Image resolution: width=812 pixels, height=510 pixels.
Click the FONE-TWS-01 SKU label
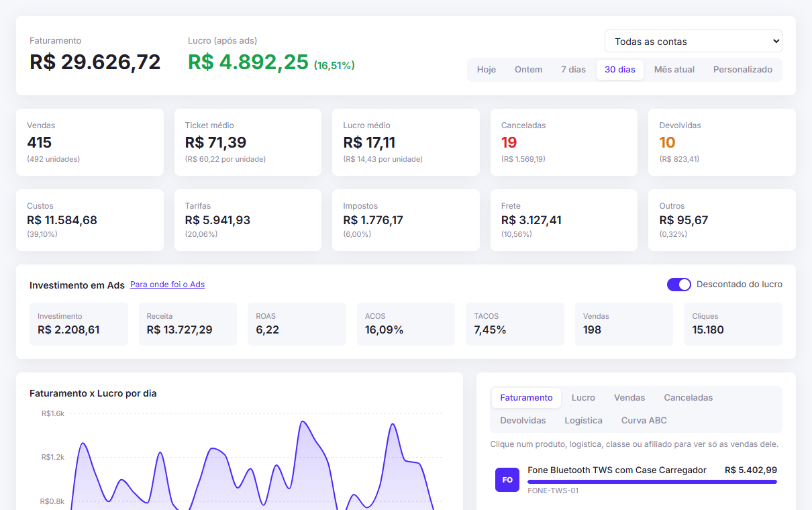point(553,491)
